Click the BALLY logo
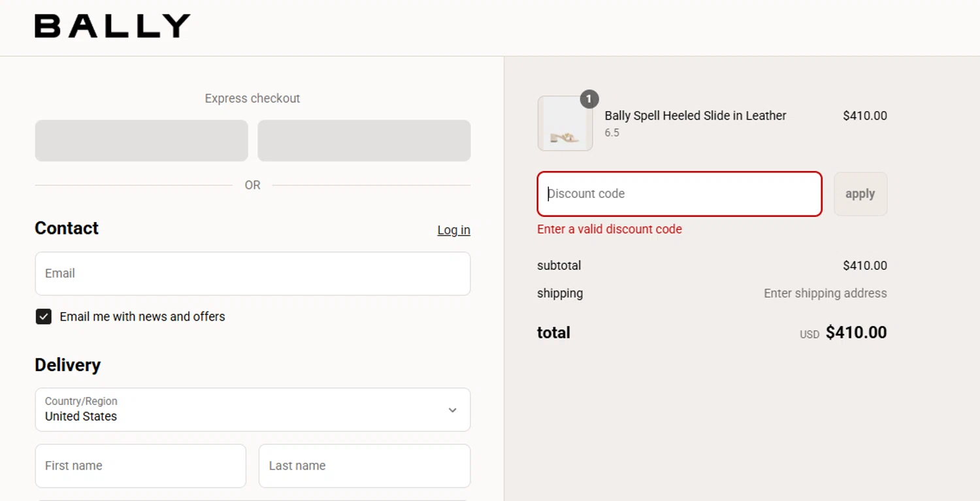The width and height of the screenshot is (980, 501). 112,26
